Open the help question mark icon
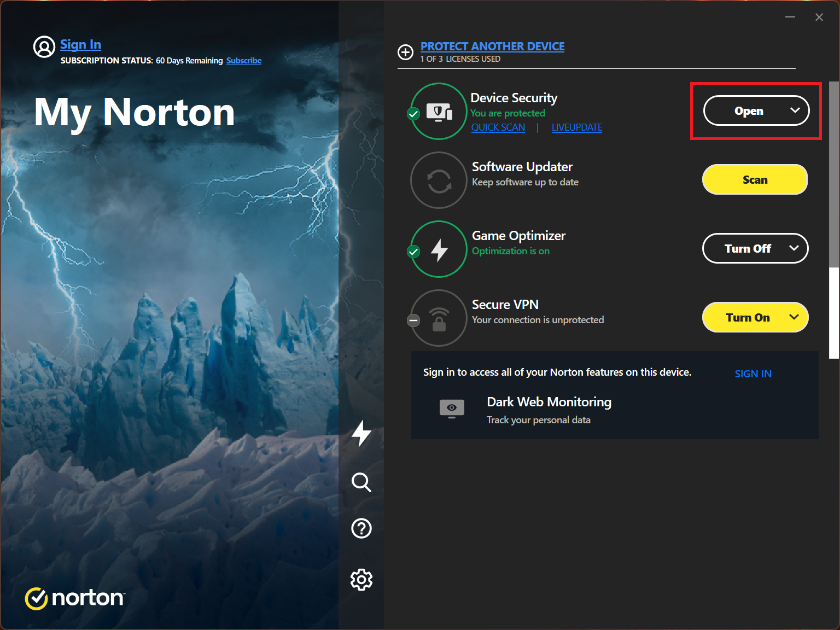The width and height of the screenshot is (840, 630). click(361, 528)
